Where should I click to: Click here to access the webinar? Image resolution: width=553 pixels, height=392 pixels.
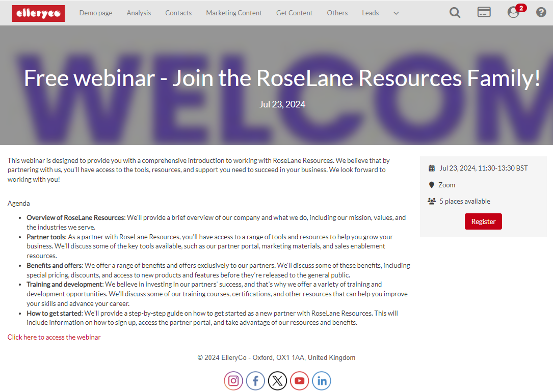pyautogui.click(x=54, y=337)
